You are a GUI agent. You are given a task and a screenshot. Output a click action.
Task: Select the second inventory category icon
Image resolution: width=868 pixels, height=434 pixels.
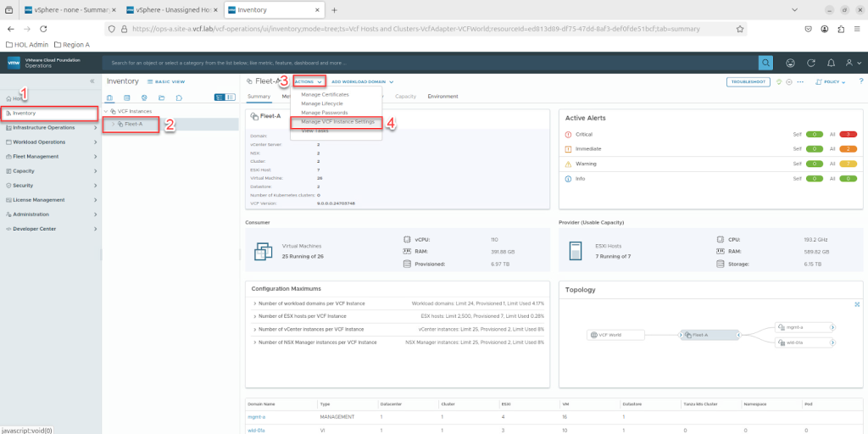[127, 97]
